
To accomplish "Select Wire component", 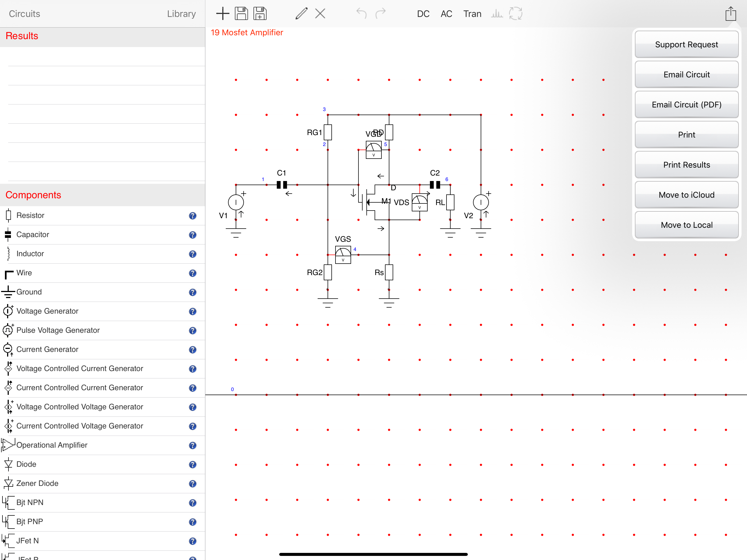I will pyautogui.click(x=102, y=273).
